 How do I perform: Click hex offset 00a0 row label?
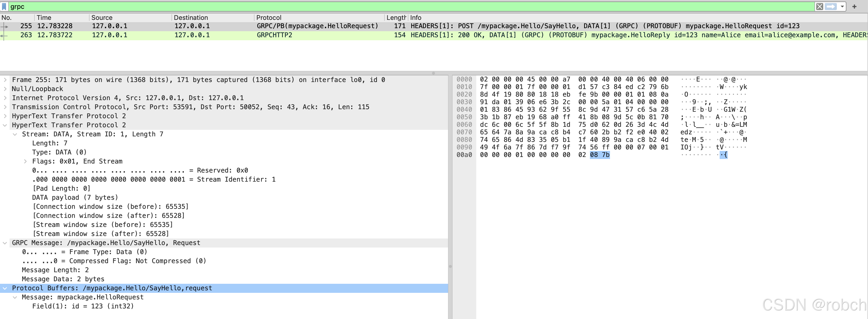(464, 155)
